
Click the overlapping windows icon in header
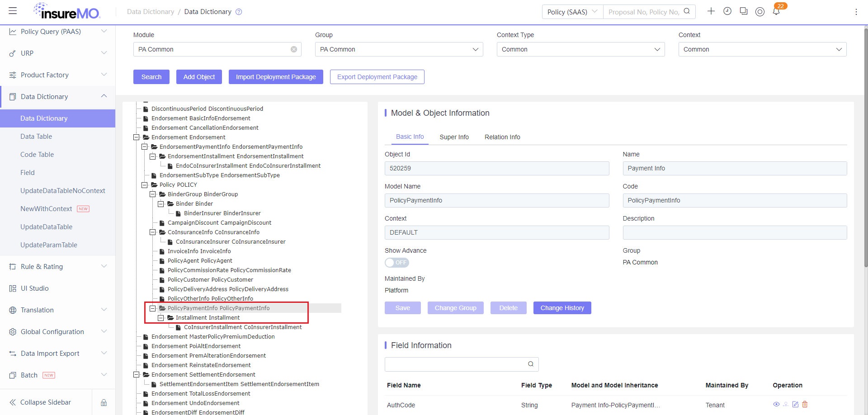(744, 11)
